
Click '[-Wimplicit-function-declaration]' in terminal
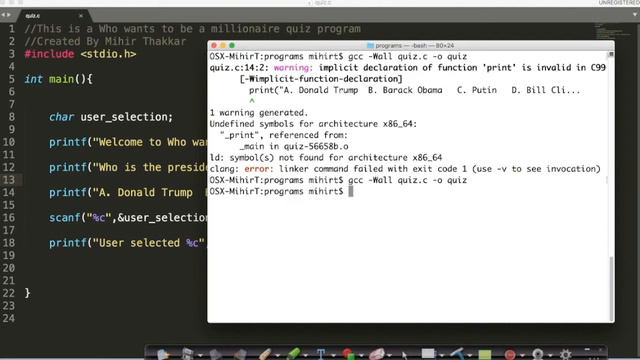click(321, 79)
